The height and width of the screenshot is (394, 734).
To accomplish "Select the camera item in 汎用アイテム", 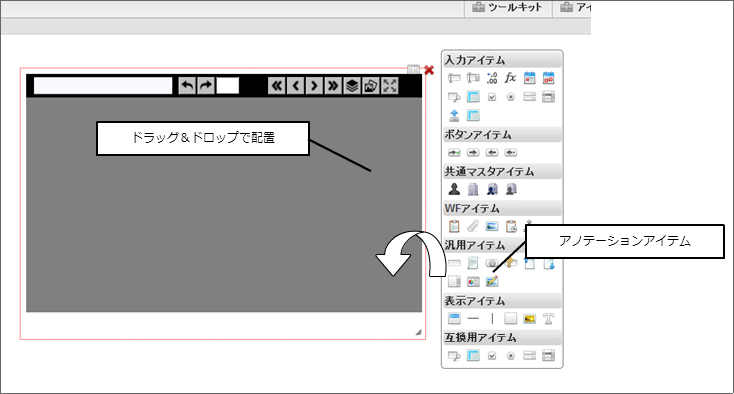I will pyautogui.click(x=492, y=263).
